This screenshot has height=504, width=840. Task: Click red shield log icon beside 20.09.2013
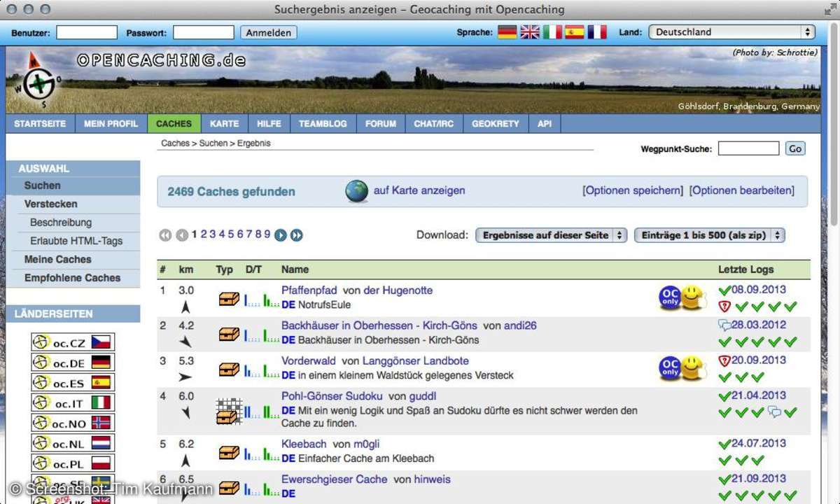[724, 360]
